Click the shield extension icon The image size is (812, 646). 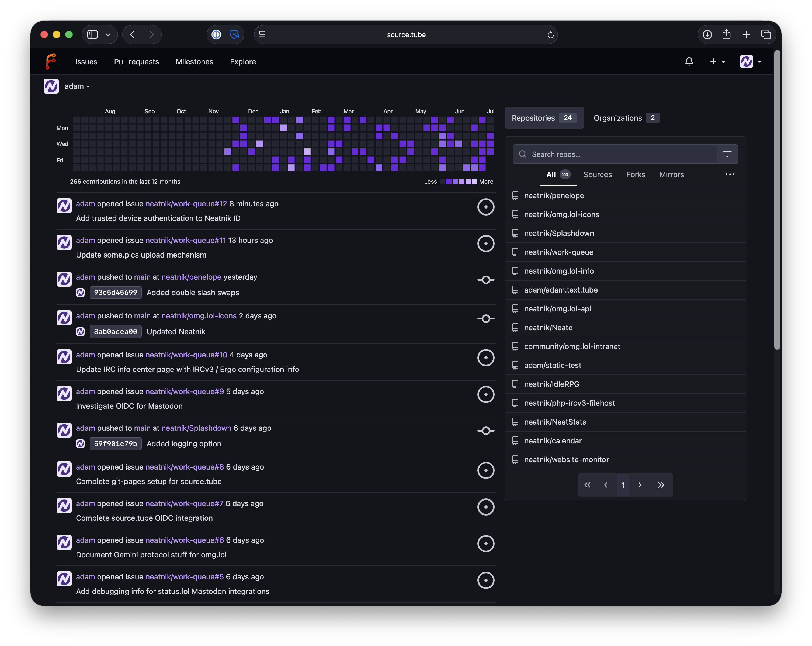tap(234, 35)
